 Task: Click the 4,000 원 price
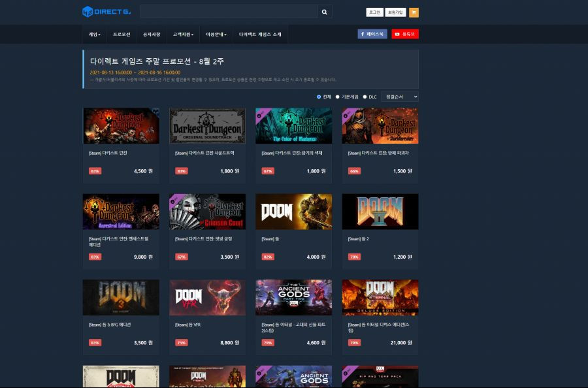click(x=316, y=257)
